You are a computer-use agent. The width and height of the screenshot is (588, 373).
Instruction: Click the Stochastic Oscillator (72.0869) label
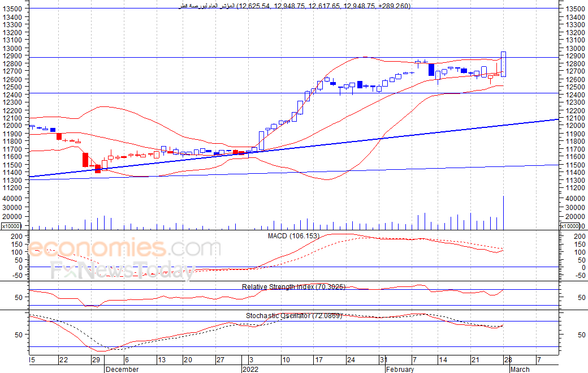click(x=294, y=316)
